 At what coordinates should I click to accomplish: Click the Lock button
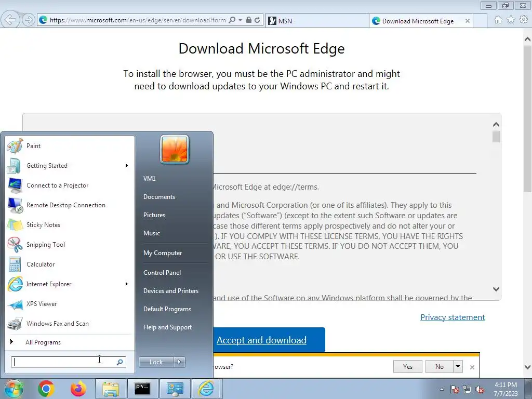pyautogui.click(x=156, y=362)
